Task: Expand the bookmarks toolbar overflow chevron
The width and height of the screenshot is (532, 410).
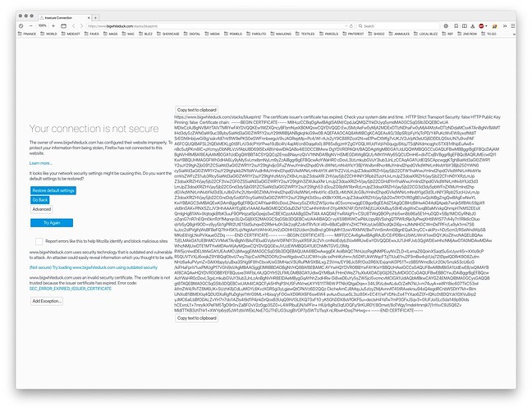Action: 514,34
